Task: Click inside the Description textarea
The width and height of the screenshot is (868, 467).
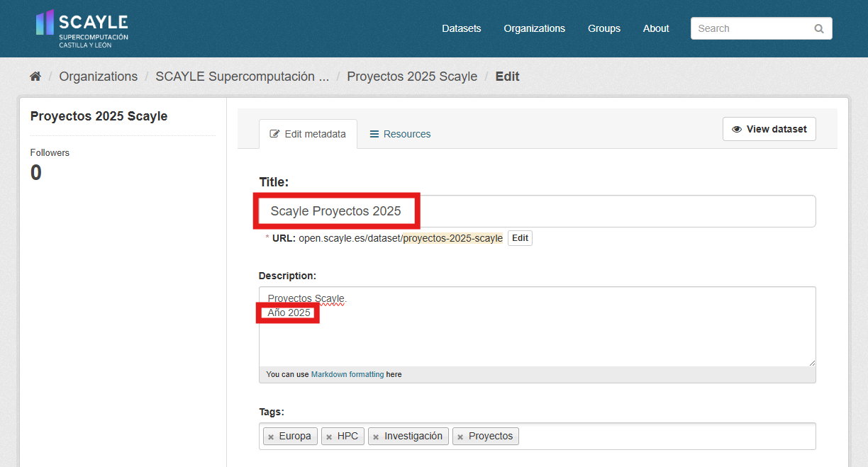Action: [x=538, y=327]
